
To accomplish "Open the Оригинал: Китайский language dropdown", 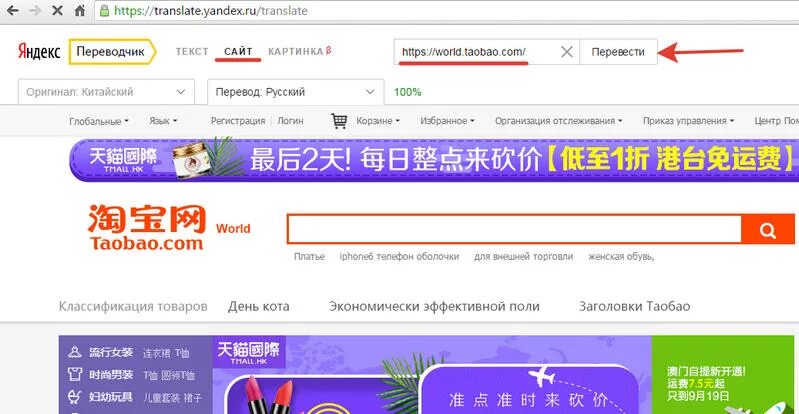I will (x=106, y=92).
